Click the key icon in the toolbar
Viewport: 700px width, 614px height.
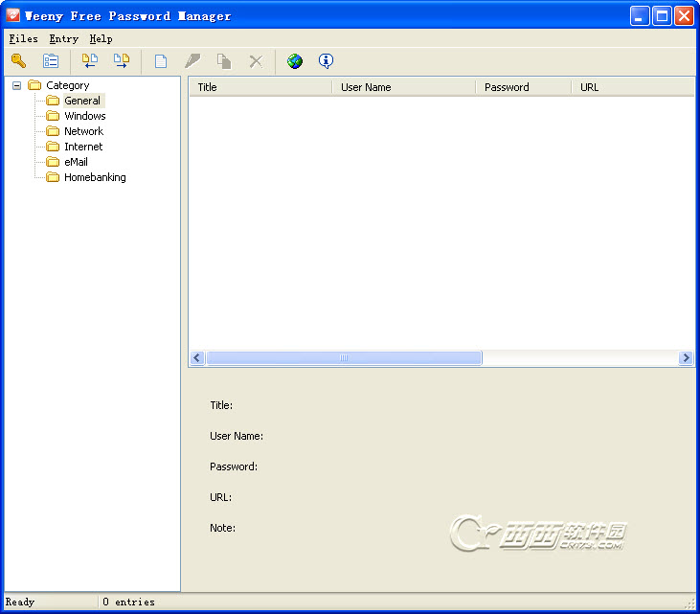point(18,61)
